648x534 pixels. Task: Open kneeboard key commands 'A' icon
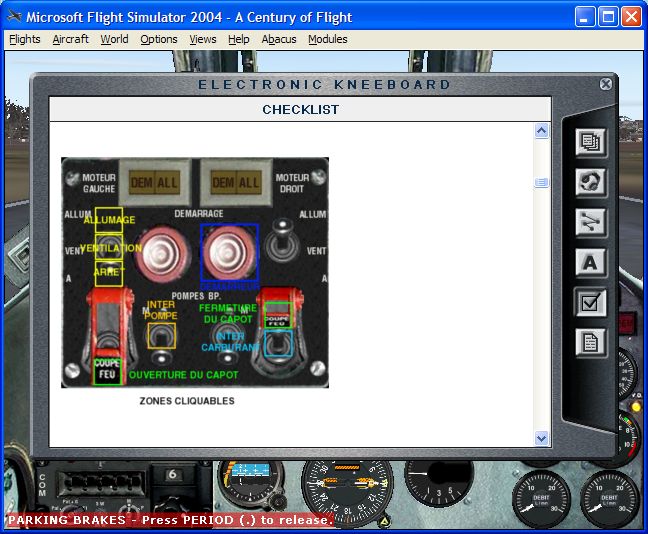tap(591, 262)
